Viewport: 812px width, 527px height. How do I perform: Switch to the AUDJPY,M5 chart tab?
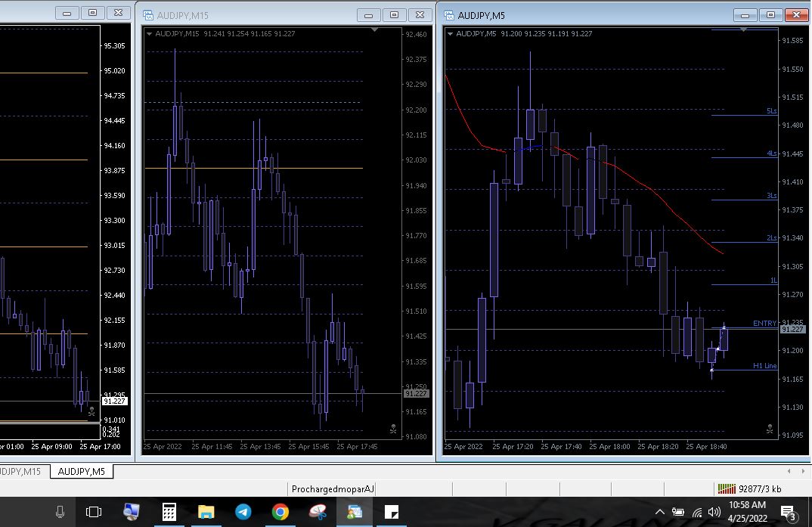[82, 472]
